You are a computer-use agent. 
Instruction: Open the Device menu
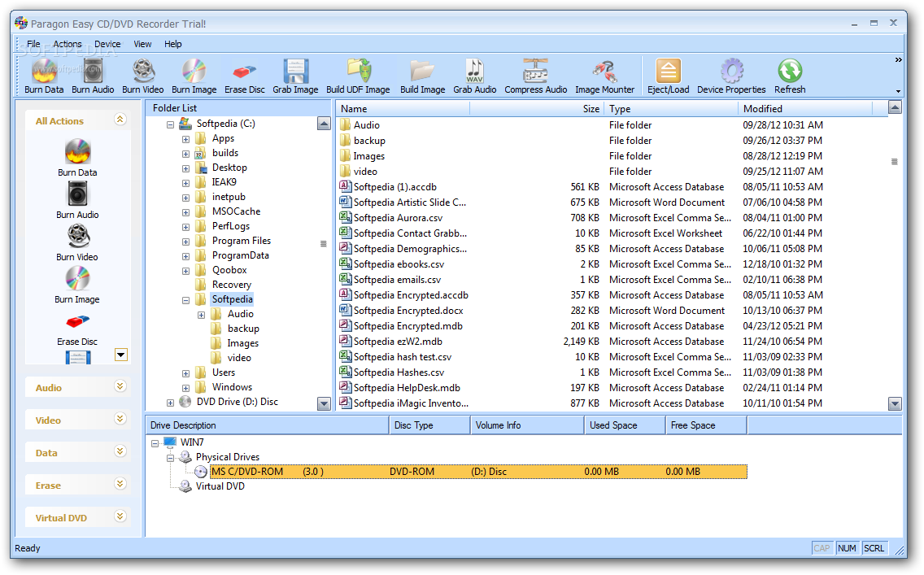click(107, 44)
